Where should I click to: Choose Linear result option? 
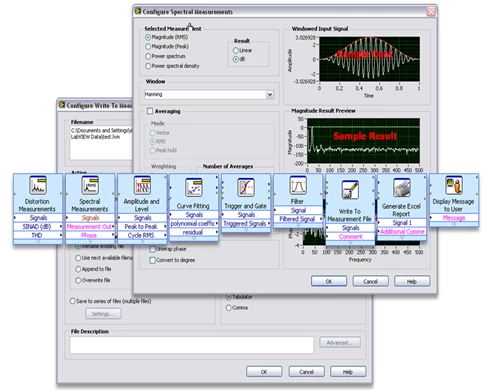[236, 50]
